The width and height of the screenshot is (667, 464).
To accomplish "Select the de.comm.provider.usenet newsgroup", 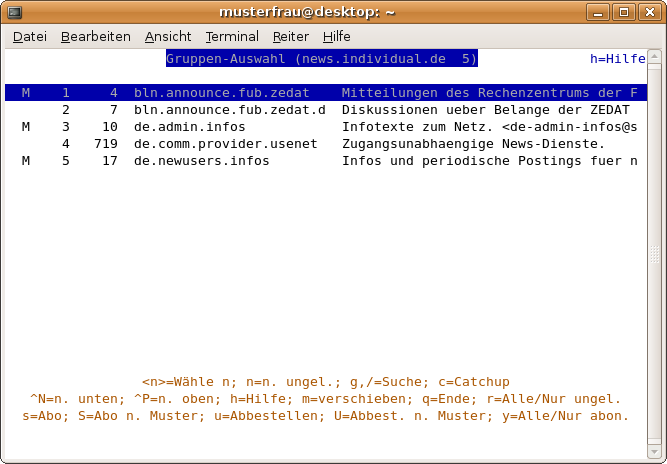I will pos(225,144).
